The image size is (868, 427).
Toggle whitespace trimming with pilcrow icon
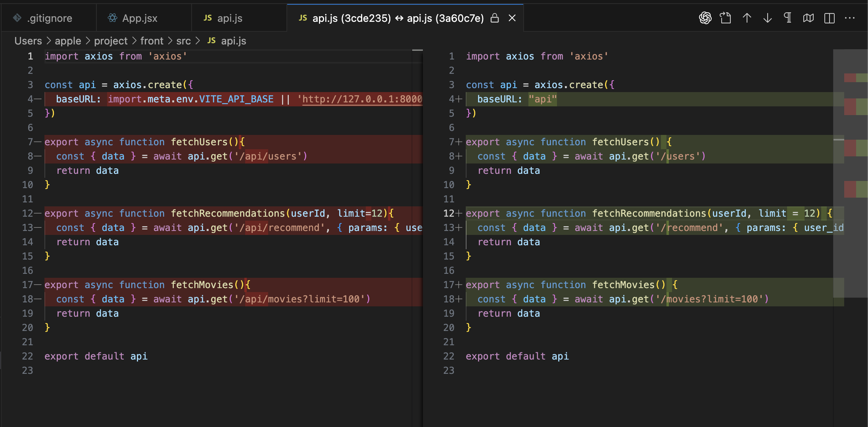(x=788, y=18)
